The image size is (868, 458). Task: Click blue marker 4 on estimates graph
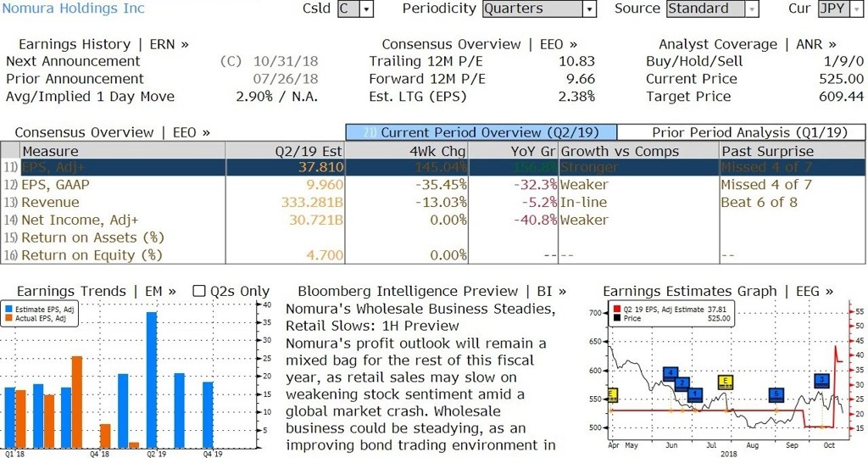(670, 373)
